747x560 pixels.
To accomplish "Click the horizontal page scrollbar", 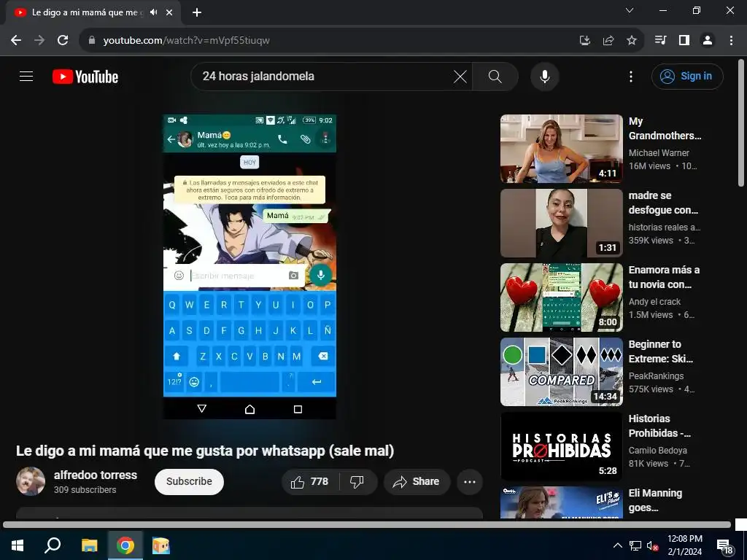I will pyautogui.click(x=367, y=524).
